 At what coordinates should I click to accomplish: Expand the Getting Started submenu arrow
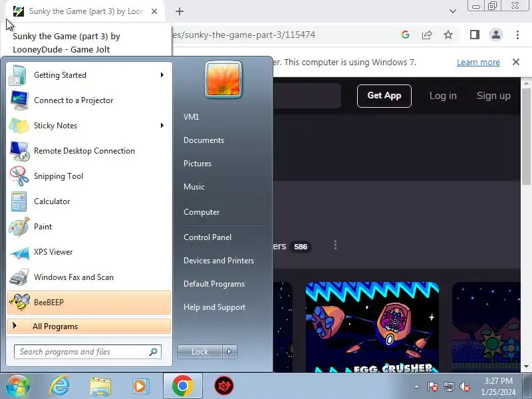pos(162,75)
